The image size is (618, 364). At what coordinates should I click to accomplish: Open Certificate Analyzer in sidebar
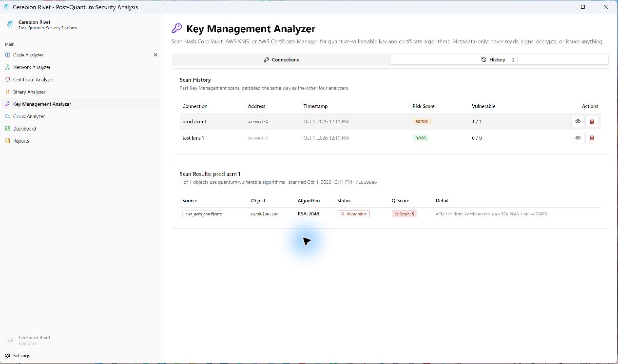pyautogui.click(x=81, y=79)
